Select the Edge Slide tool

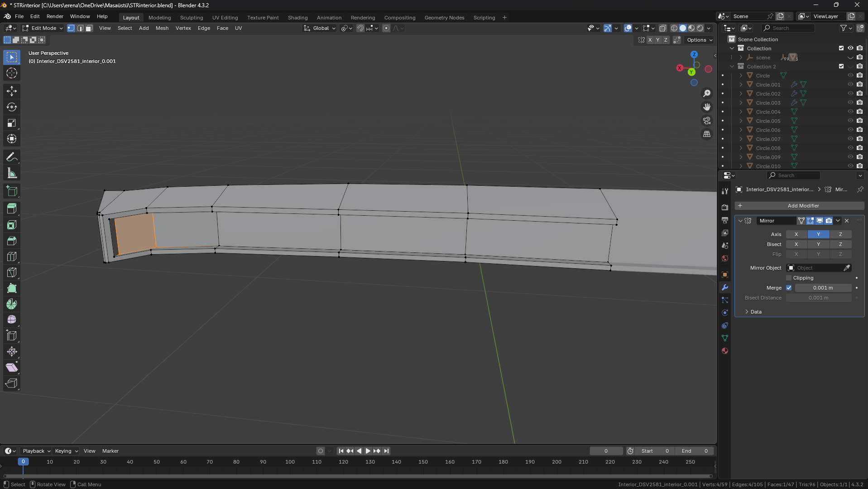[x=12, y=336]
